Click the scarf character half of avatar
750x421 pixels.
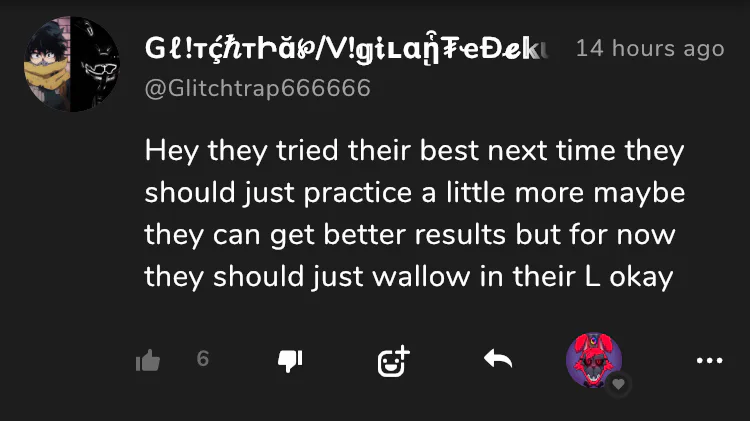click(x=47, y=64)
